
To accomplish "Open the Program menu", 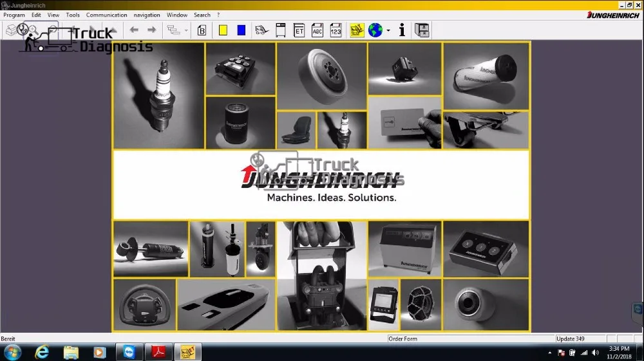I will (x=14, y=15).
